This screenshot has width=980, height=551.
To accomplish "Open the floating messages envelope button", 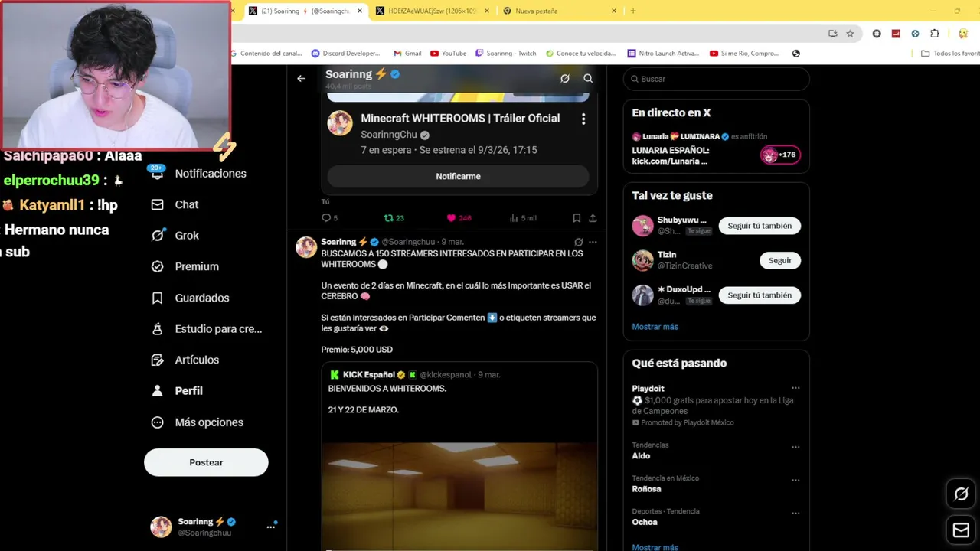I will pyautogui.click(x=961, y=530).
